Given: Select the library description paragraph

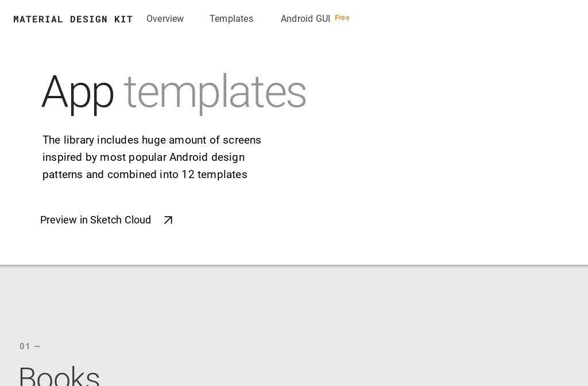Looking at the screenshot, I should click(152, 157).
